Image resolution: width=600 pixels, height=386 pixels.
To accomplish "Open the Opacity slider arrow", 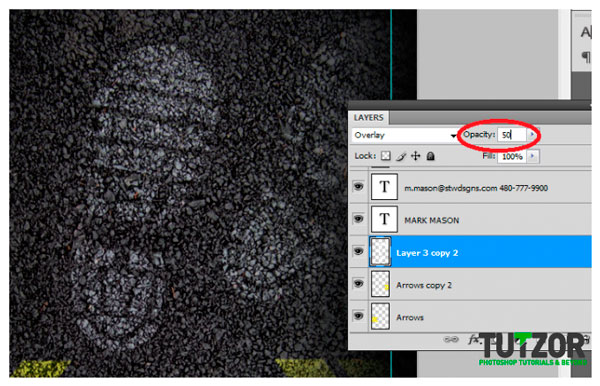I will (532, 135).
